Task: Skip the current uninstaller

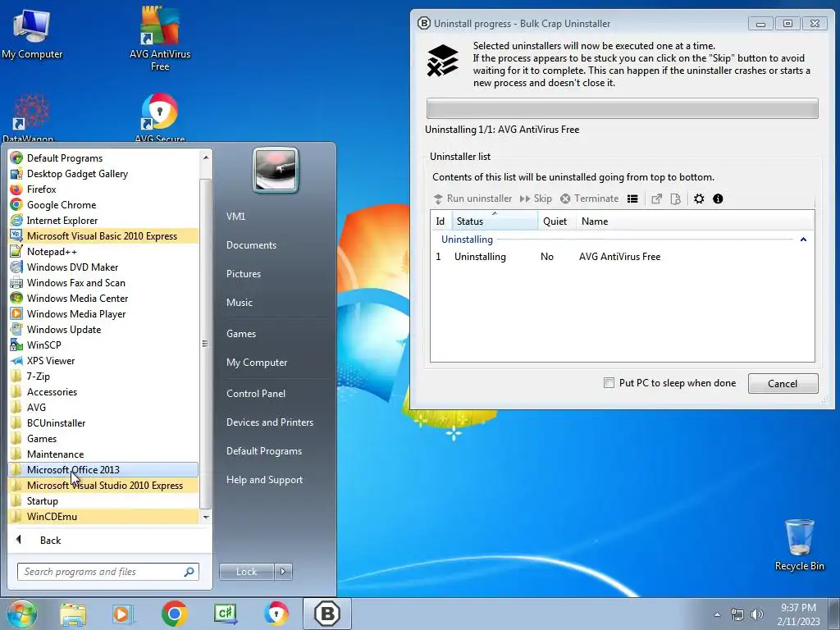Action: (535, 199)
